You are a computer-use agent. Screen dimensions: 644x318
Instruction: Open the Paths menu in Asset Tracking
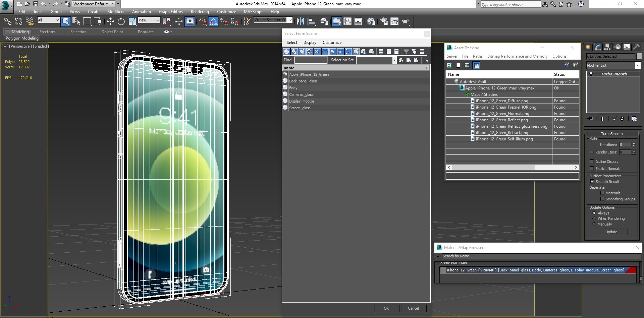pyautogui.click(x=478, y=56)
